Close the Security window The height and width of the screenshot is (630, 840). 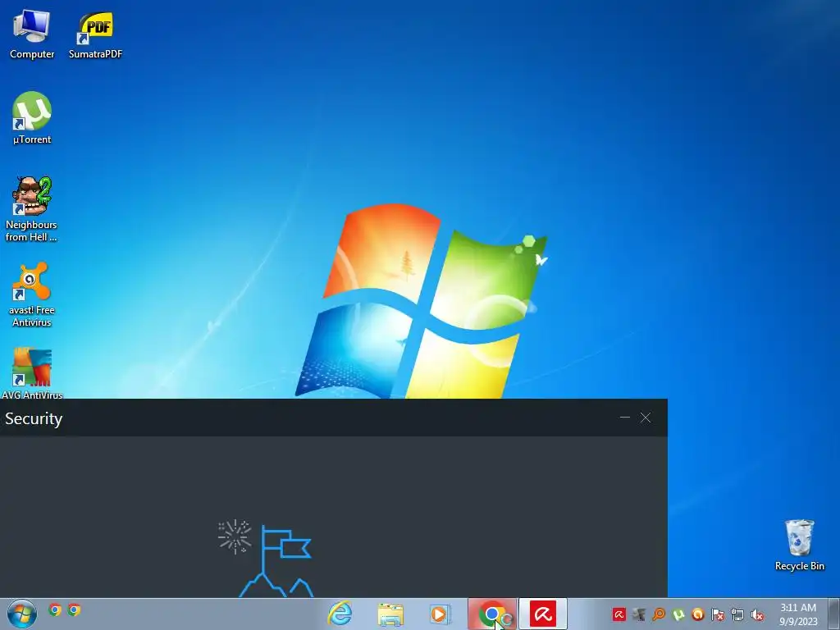tap(646, 418)
